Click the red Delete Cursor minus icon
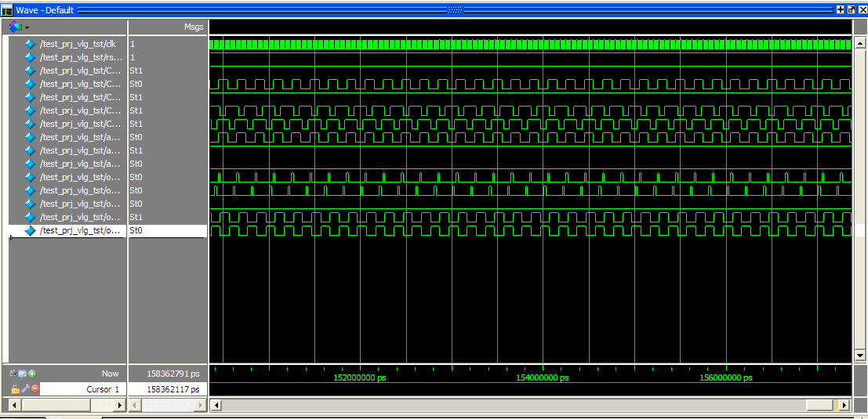 pyautogui.click(x=35, y=389)
